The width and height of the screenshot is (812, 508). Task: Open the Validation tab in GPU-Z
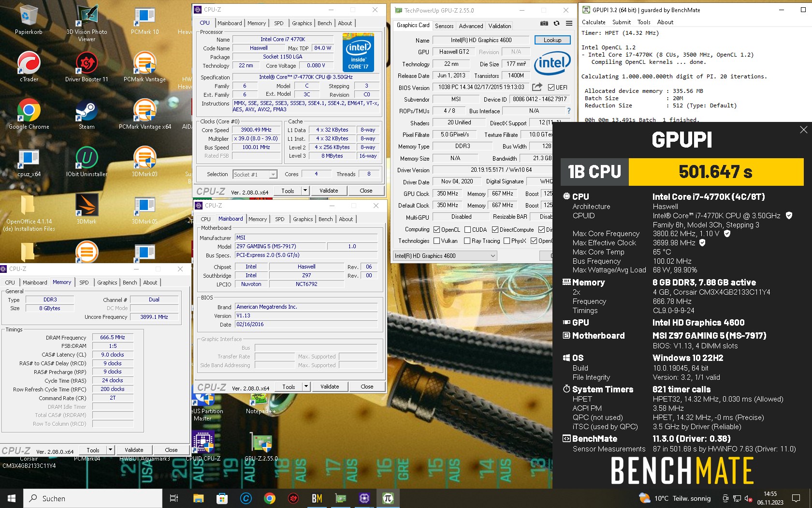[499, 26]
